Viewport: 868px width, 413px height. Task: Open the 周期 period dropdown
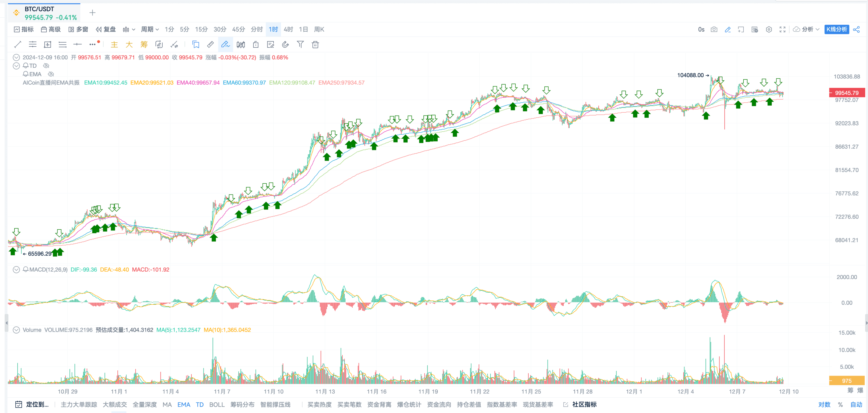[150, 29]
